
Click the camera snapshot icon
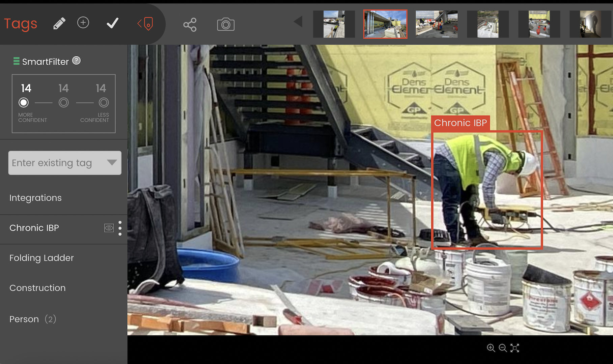[226, 25]
